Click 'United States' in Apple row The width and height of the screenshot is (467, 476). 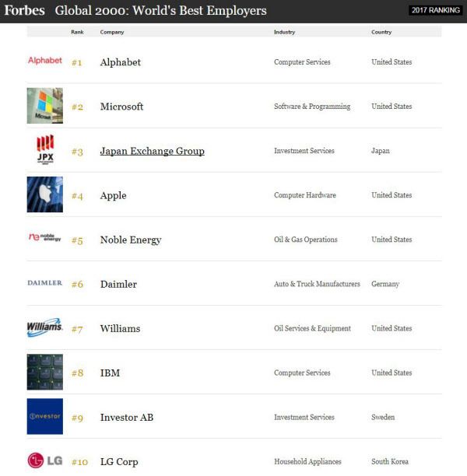pyautogui.click(x=392, y=195)
